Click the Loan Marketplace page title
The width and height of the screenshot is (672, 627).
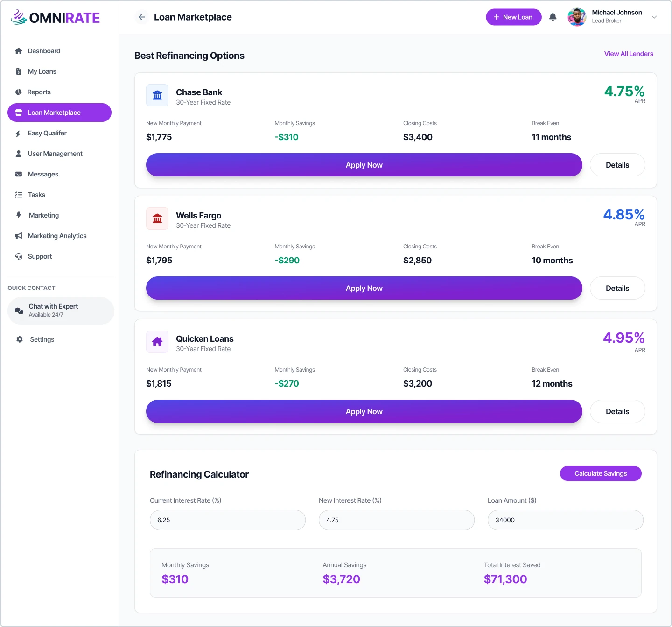coord(193,17)
